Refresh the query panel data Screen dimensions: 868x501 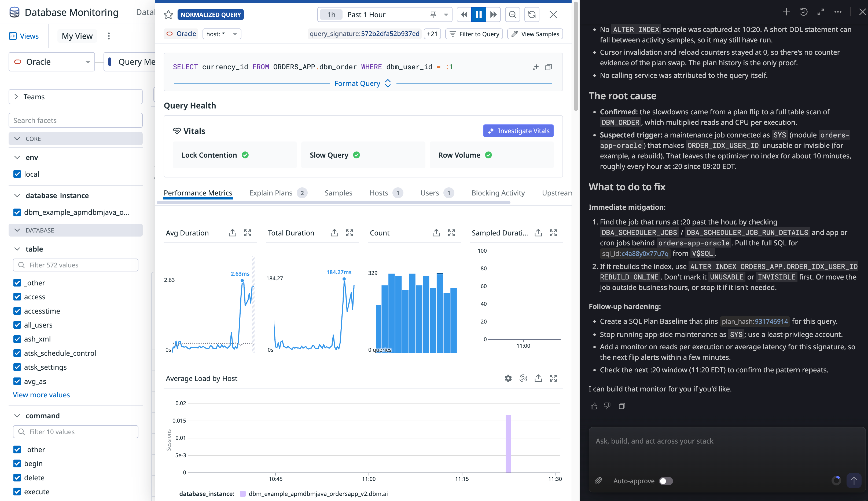coord(532,14)
